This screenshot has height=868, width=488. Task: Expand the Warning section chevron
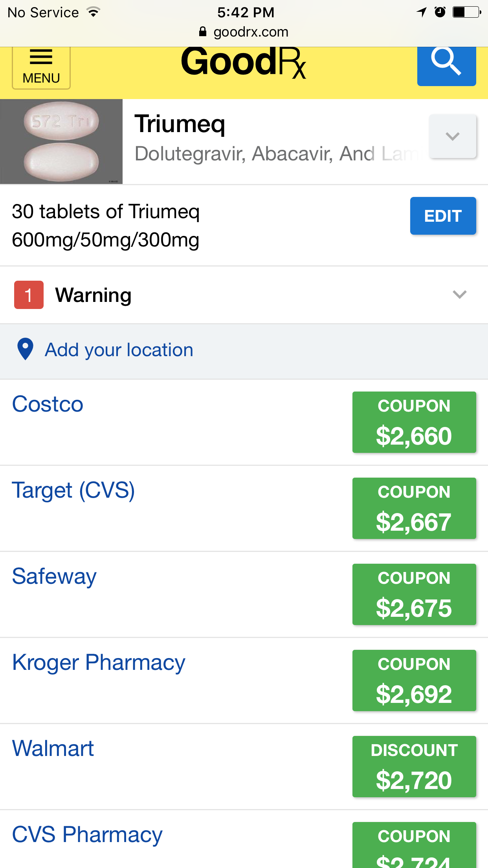[459, 294]
